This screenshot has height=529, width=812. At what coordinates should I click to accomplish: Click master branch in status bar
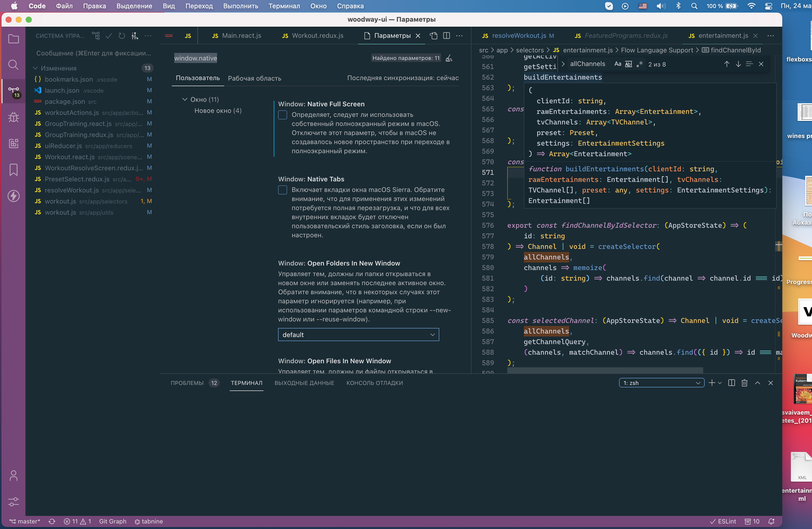click(x=25, y=521)
